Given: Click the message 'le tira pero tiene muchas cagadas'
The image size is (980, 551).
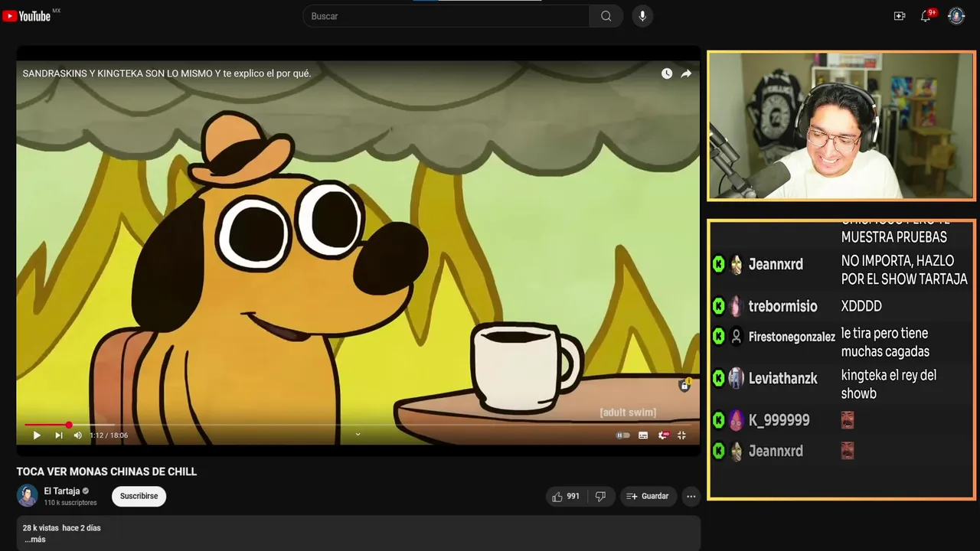Looking at the screenshot, I should tap(885, 342).
